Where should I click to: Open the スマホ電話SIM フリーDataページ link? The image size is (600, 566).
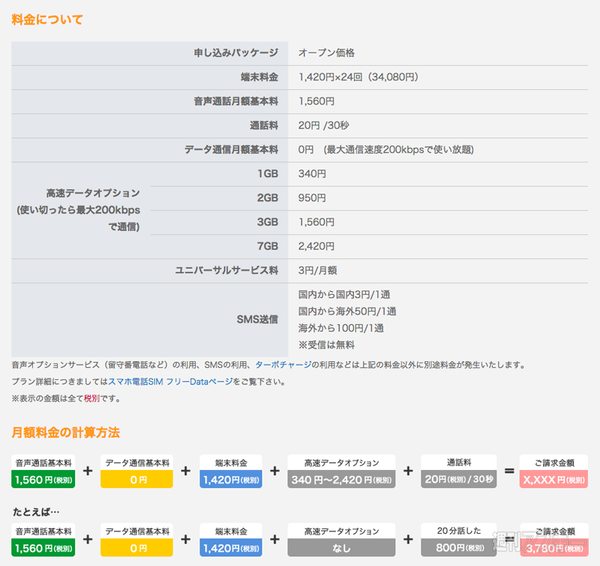point(170,382)
